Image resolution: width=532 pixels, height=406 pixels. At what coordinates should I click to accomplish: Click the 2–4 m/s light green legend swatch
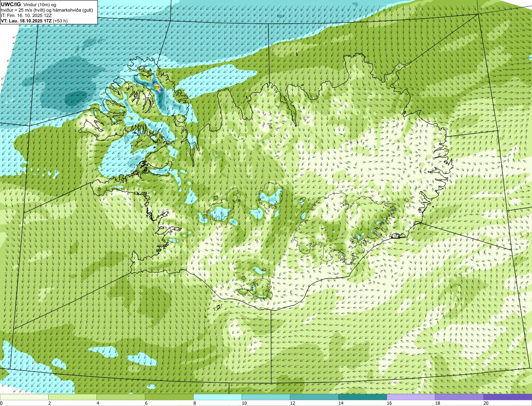coord(72,397)
